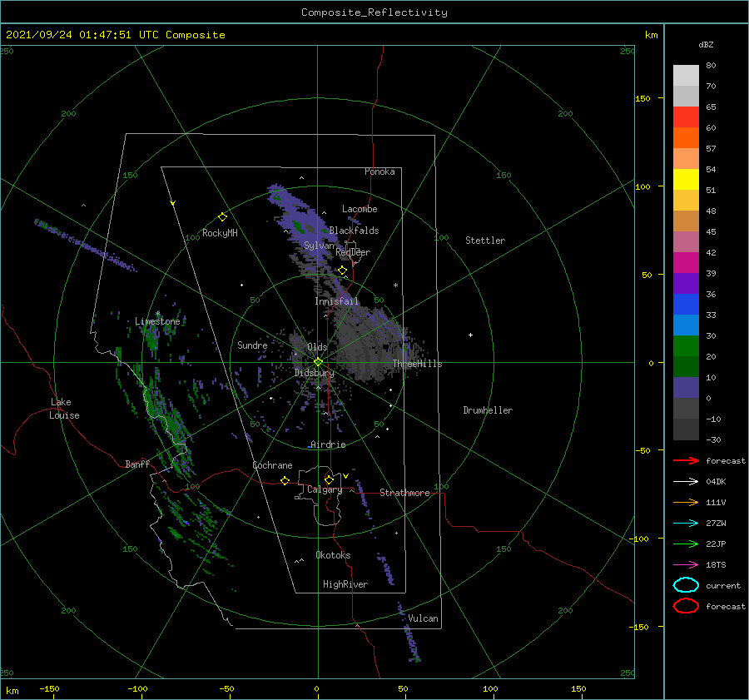Click the yellow diamond marker near Cochrane

(285, 480)
